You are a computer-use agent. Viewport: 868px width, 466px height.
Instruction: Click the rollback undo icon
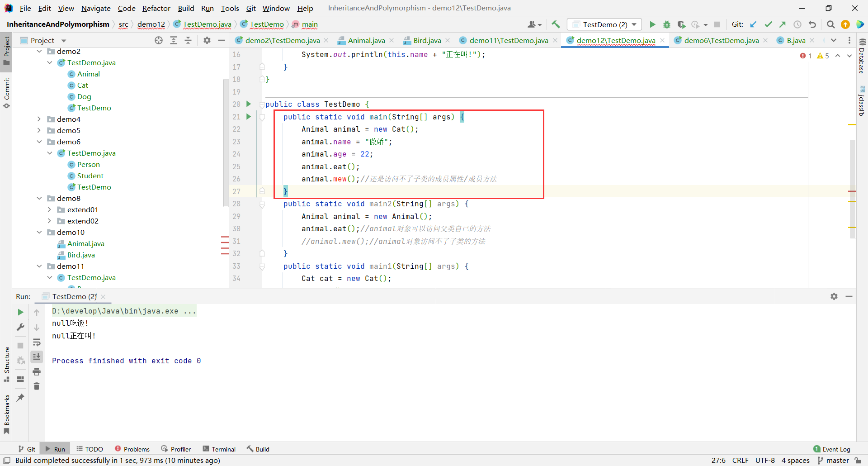[812, 24]
